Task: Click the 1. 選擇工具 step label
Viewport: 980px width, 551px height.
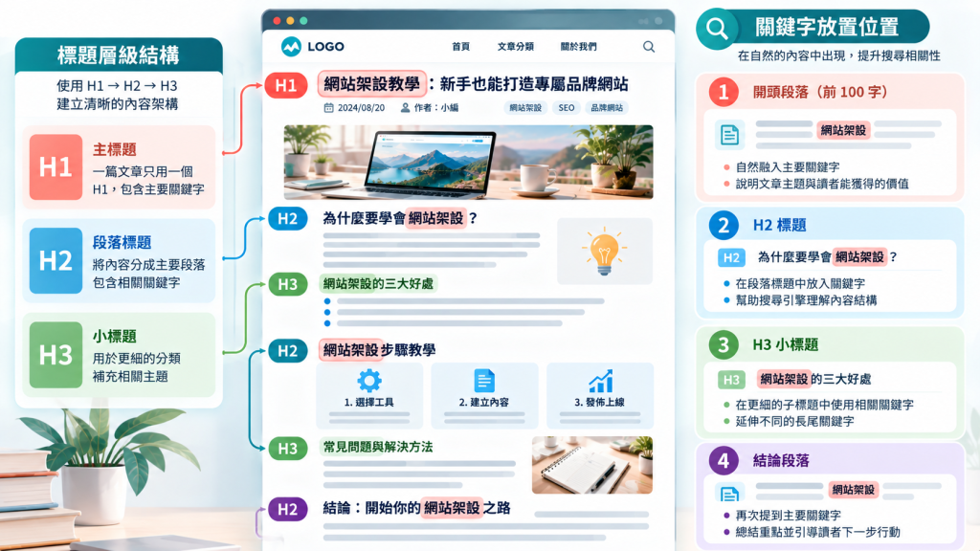Action: point(368,403)
